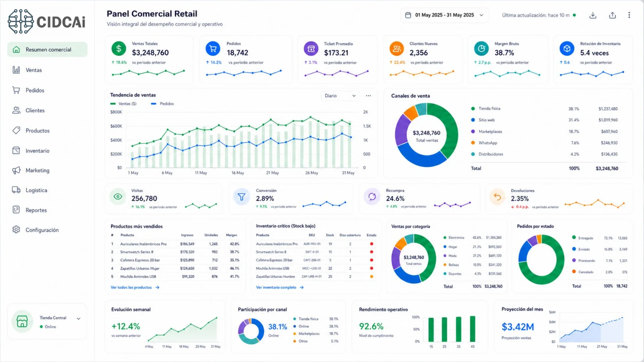Viewport: 644px width, 362px height.
Task: Click the Configuración gear icon
Action: (x=16, y=230)
